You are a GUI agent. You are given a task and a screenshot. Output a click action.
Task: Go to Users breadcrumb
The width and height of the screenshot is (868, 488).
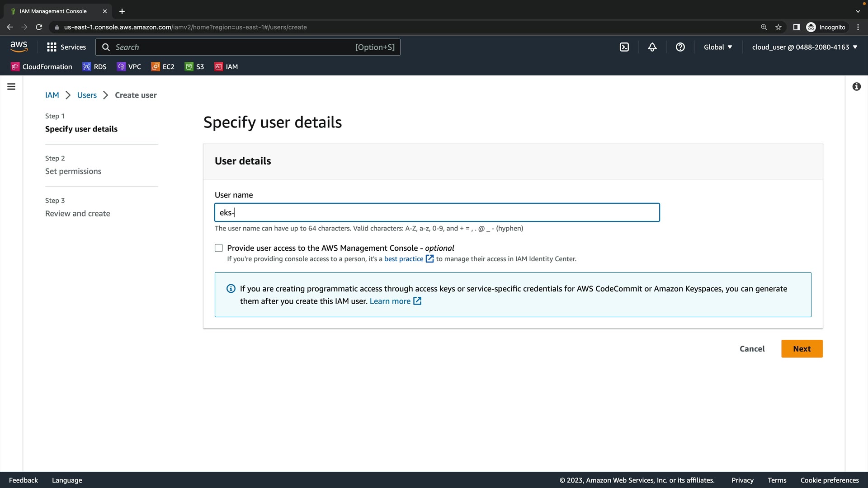[87, 95]
